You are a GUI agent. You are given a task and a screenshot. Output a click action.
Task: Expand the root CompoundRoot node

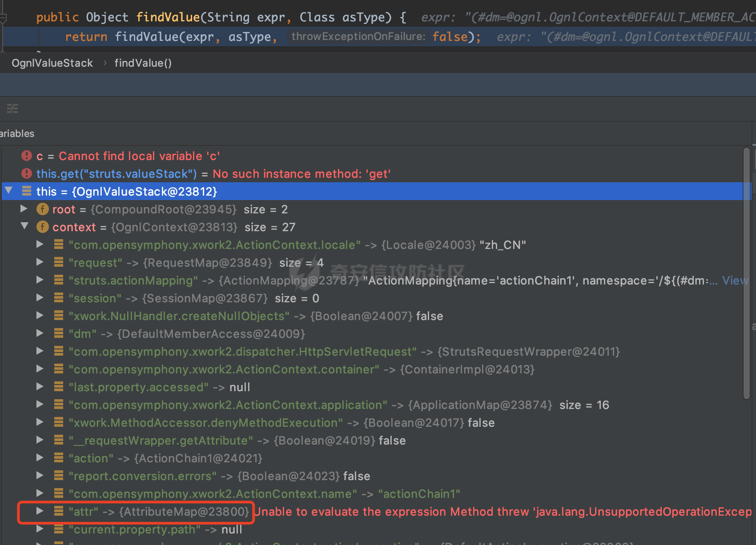[24, 209]
